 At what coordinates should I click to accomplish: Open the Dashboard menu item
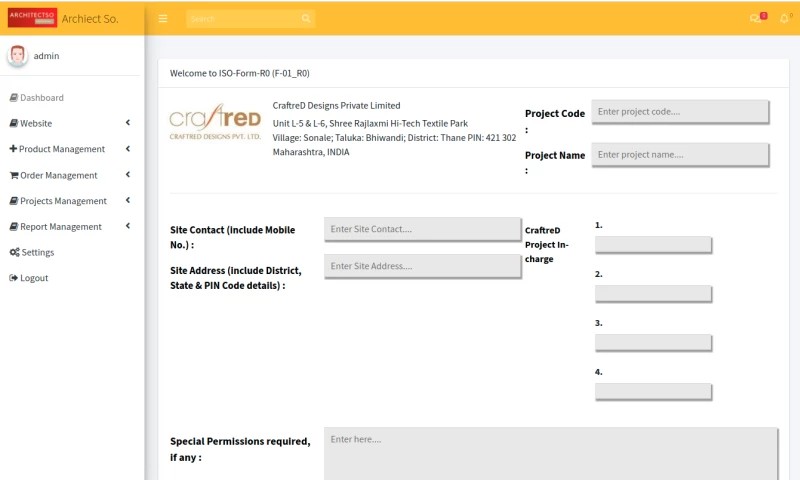[42, 98]
